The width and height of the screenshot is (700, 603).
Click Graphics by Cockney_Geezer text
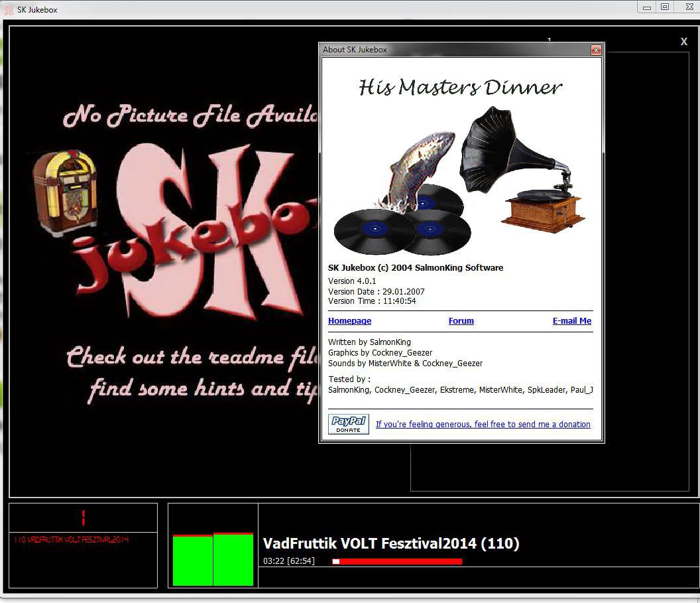(x=380, y=352)
